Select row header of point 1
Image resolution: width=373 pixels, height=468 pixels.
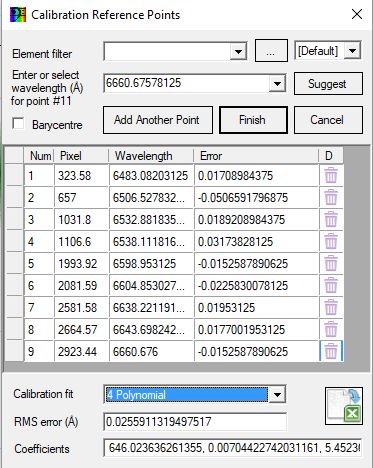[14, 176]
